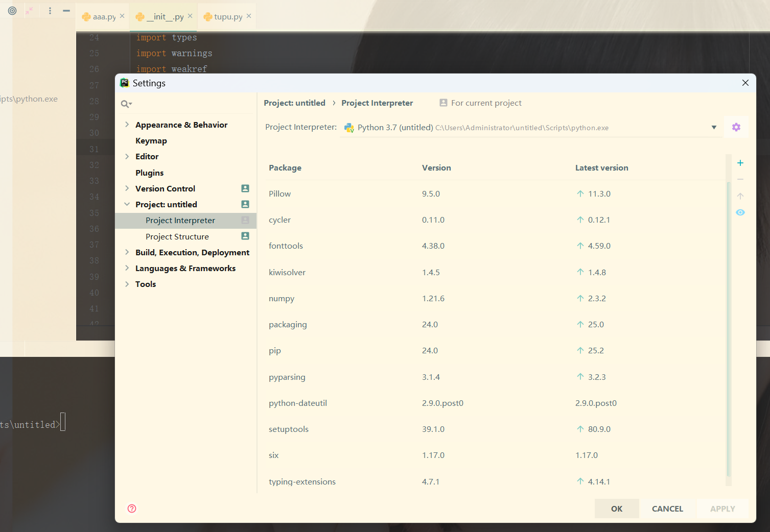770x532 pixels.
Task: Click the plus icon to install a package
Action: pyautogui.click(x=740, y=163)
